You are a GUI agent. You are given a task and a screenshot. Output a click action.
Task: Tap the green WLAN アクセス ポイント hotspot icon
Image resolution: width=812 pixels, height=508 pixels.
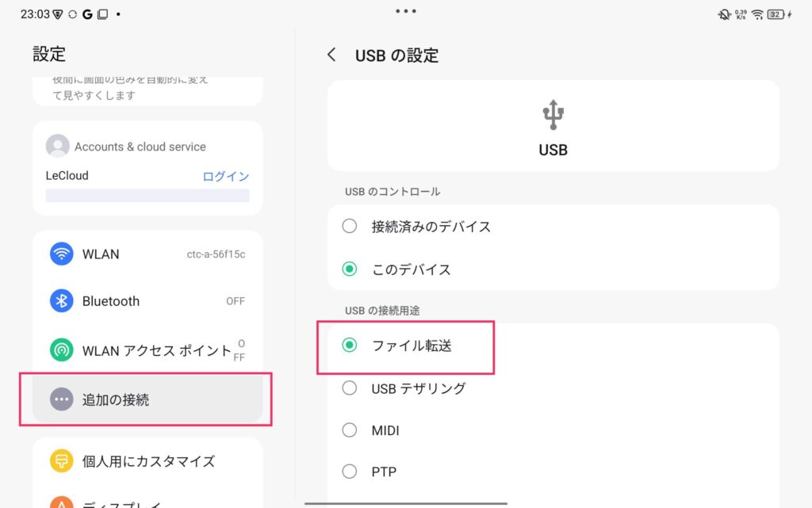(61, 349)
